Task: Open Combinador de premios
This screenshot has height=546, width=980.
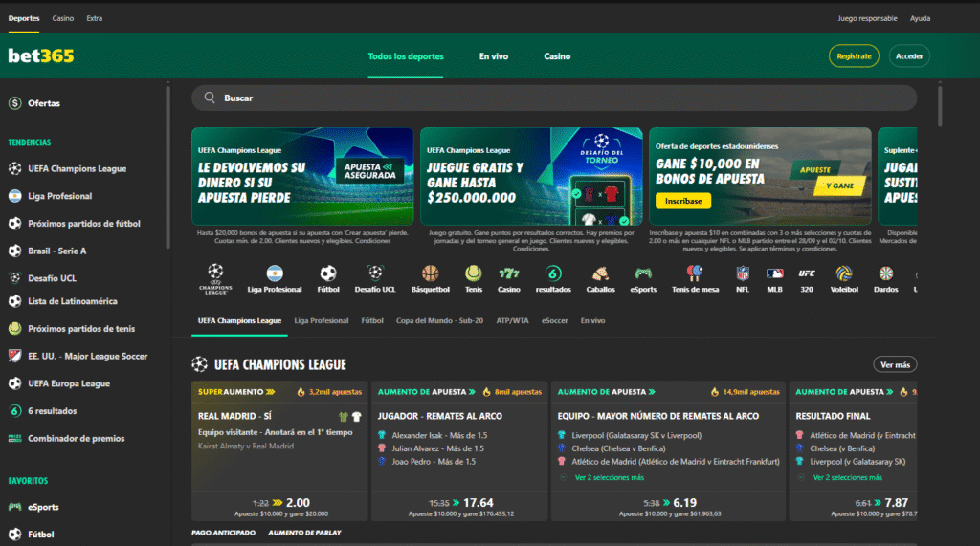Action: (x=76, y=439)
